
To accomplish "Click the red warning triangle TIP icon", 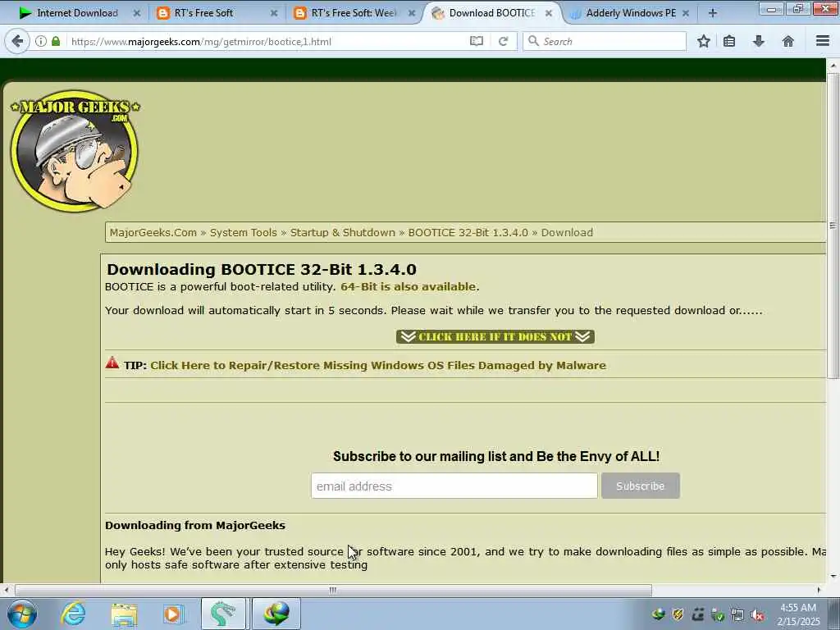I will 112,363.
